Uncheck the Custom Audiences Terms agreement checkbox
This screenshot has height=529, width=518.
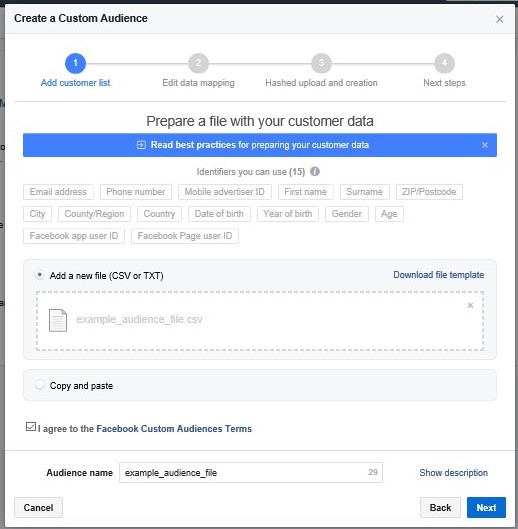[x=31, y=427]
